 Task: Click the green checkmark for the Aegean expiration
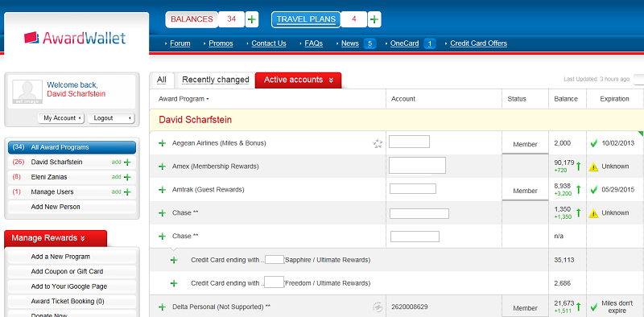point(593,143)
